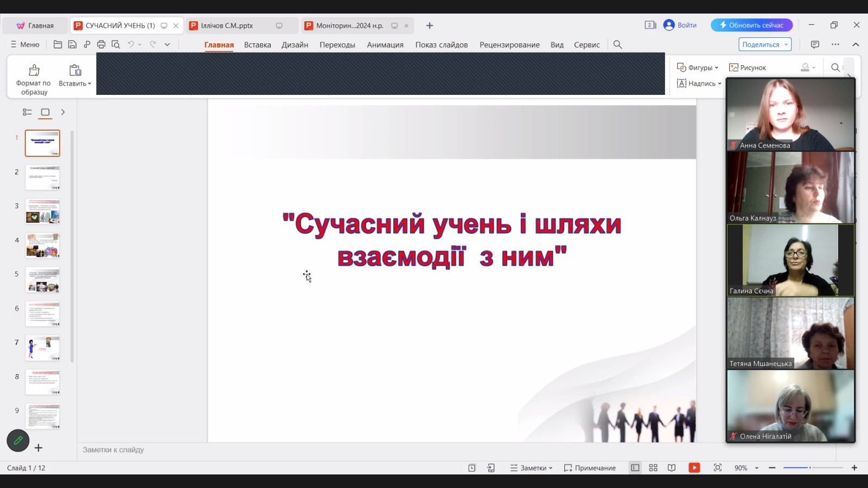
Task: Switch to slide thumbnail view in panel
Action: click(46, 112)
